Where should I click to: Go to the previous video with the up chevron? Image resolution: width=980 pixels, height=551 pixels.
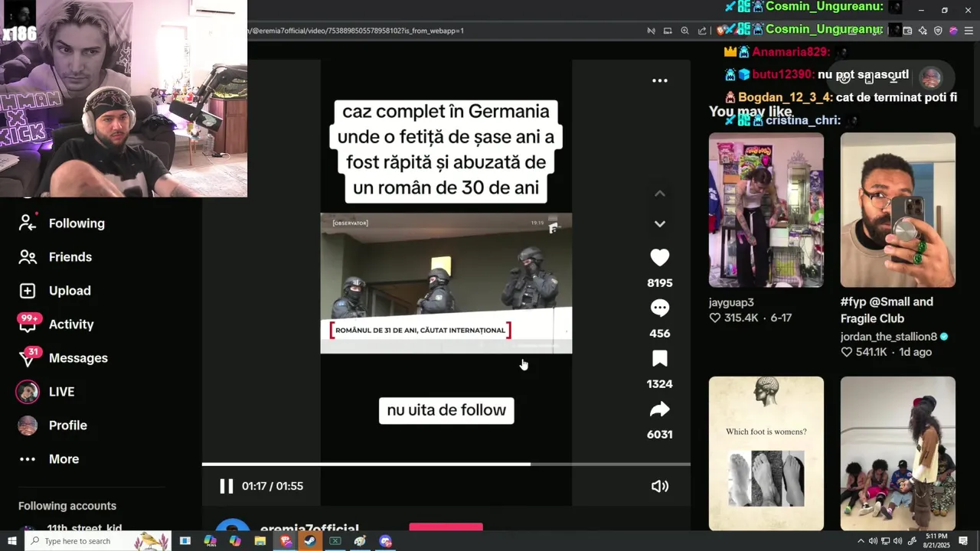[x=659, y=194]
